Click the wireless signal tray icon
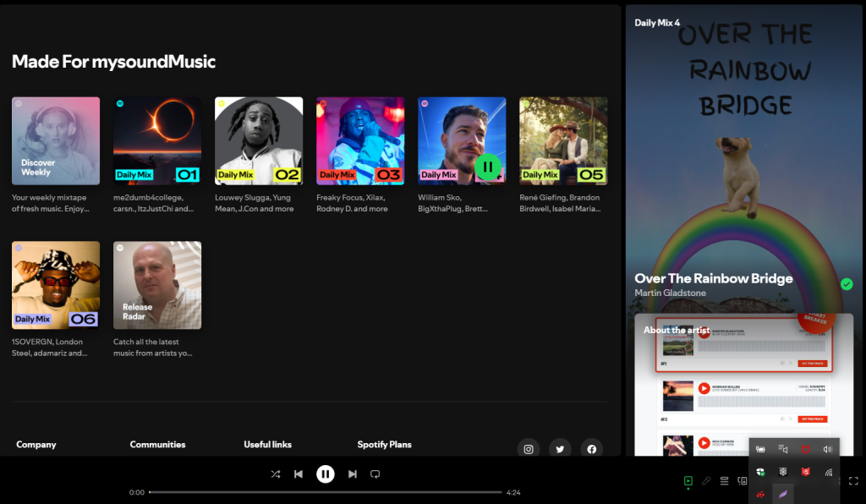 pyautogui.click(x=828, y=471)
